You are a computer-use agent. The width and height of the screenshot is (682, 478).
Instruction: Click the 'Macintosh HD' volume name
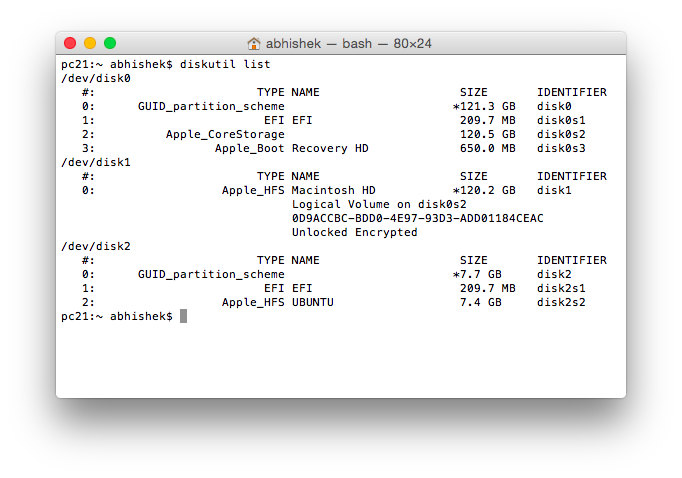334,190
